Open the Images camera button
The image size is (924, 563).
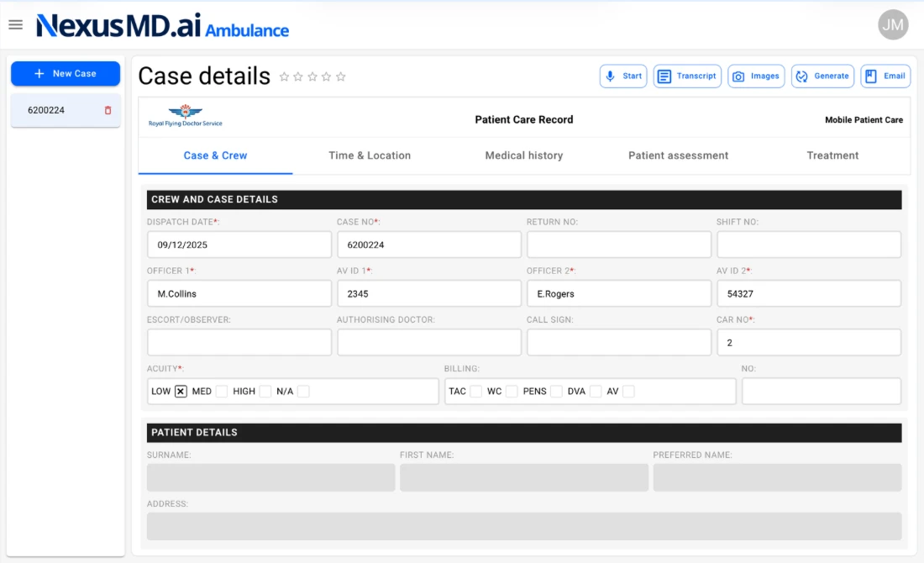[756, 76]
